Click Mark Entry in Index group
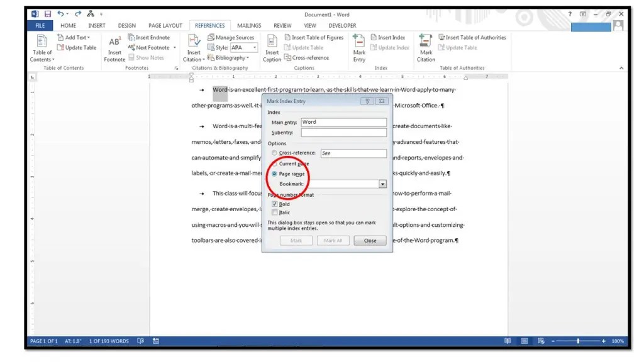Screen dimensions: 644x362 click(359, 48)
